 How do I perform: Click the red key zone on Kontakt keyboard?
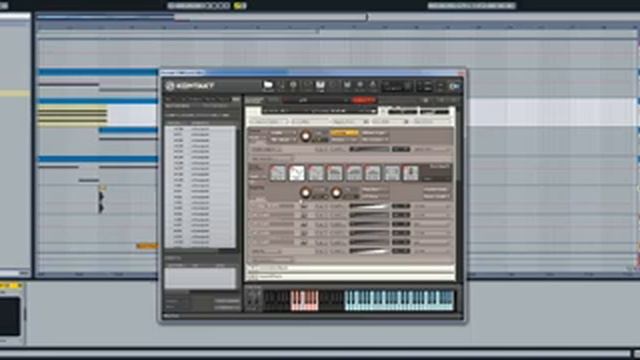point(304,300)
